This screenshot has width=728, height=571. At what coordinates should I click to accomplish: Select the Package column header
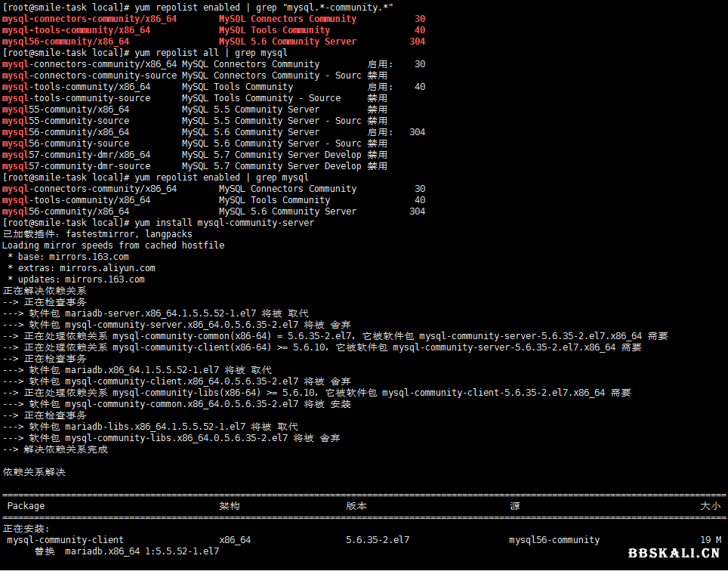(26, 506)
